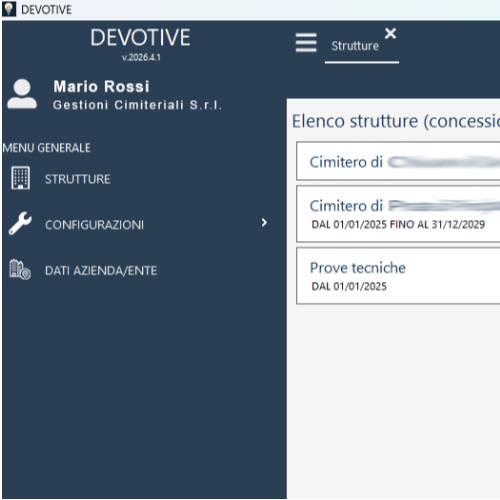Click the Elenco strutture heading
Image resolution: width=500 pixels, height=500 pixels.
[x=396, y=121]
